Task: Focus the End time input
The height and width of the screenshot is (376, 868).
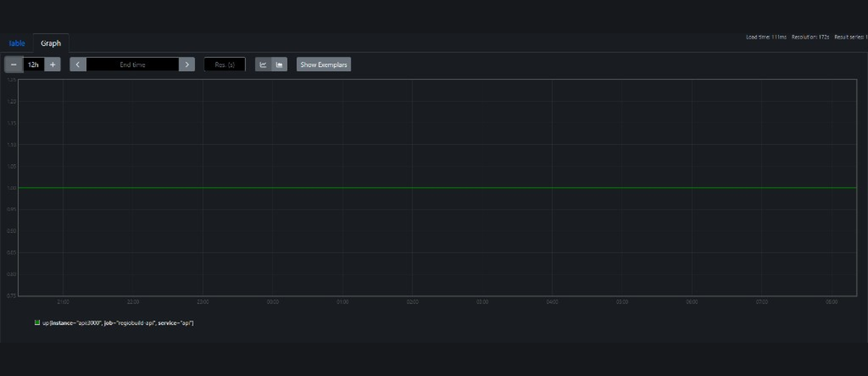Action: click(x=132, y=64)
